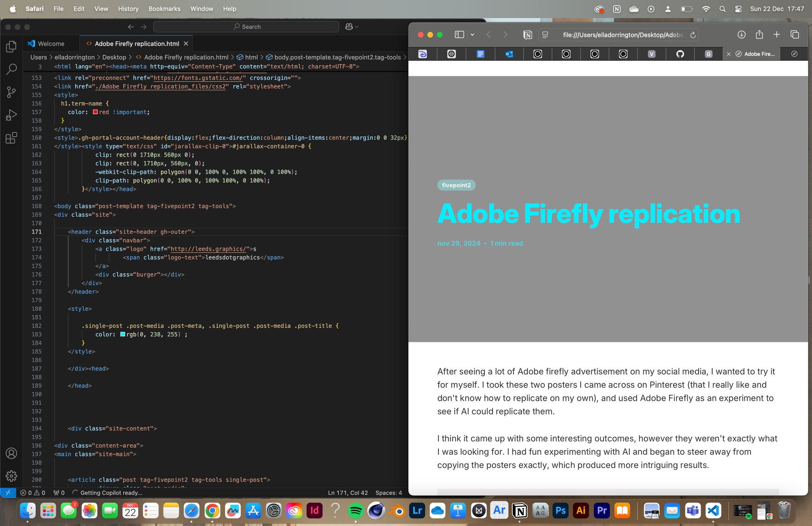
Task: Show Safari tab overview
Action: pos(795,35)
